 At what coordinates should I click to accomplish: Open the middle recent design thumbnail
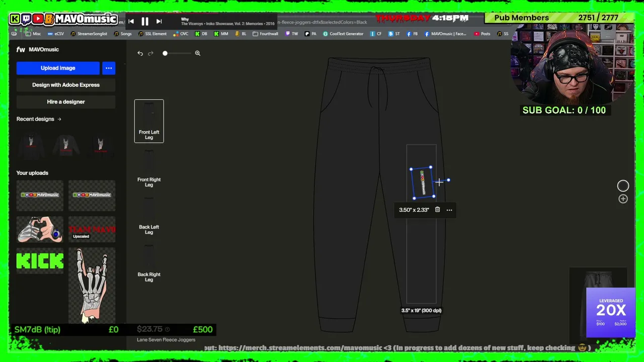[65, 145]
